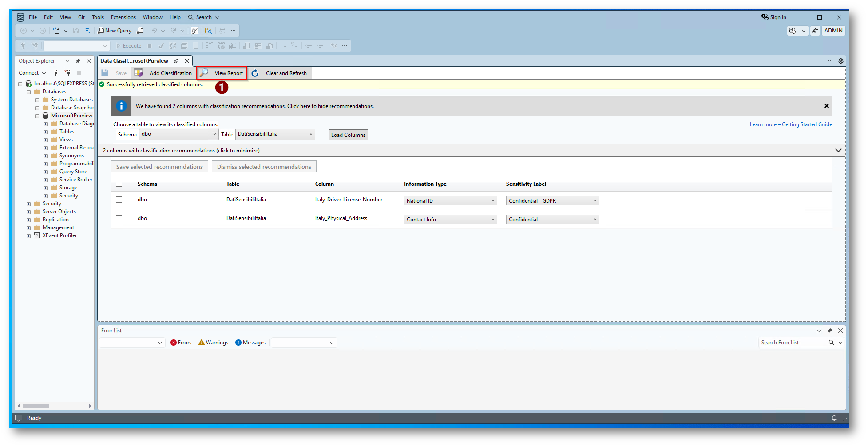868x447 pixels.
Task: Check the Italy_Physical_Address row checkbox
Action: tap(119, 218)
